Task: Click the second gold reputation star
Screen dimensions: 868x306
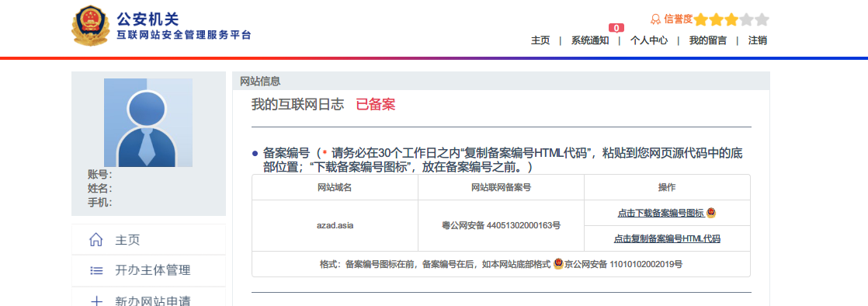Action: (x=717, y=20)
